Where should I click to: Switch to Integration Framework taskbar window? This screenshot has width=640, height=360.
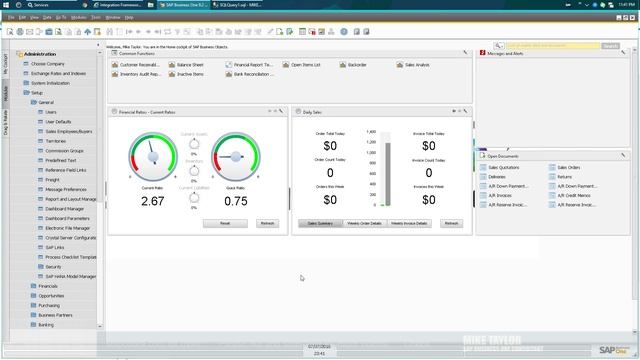point(117,5)
